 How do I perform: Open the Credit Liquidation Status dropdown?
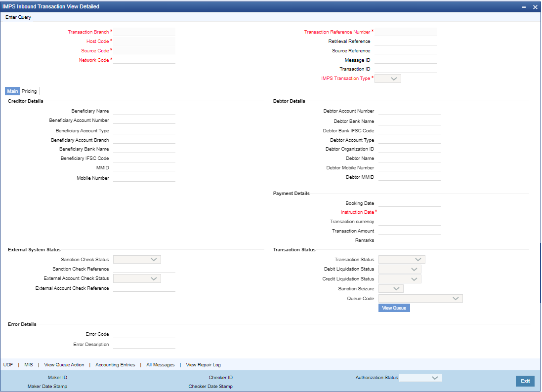400,279
